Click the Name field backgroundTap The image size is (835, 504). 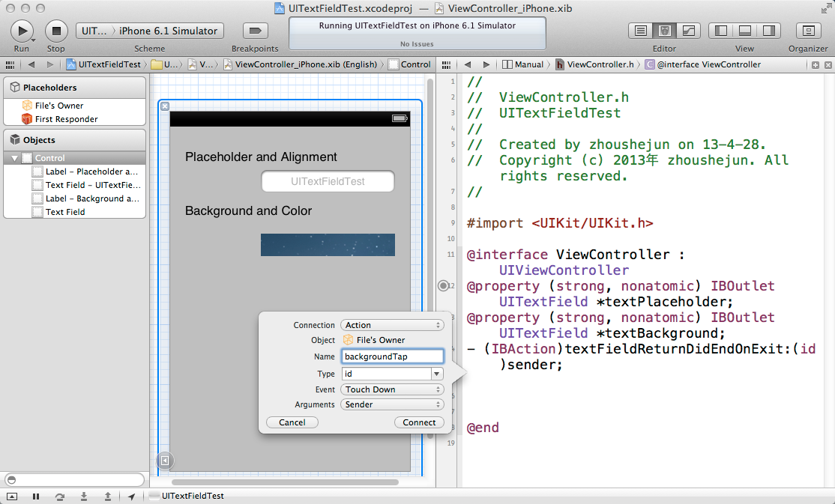tap(393, 356)
